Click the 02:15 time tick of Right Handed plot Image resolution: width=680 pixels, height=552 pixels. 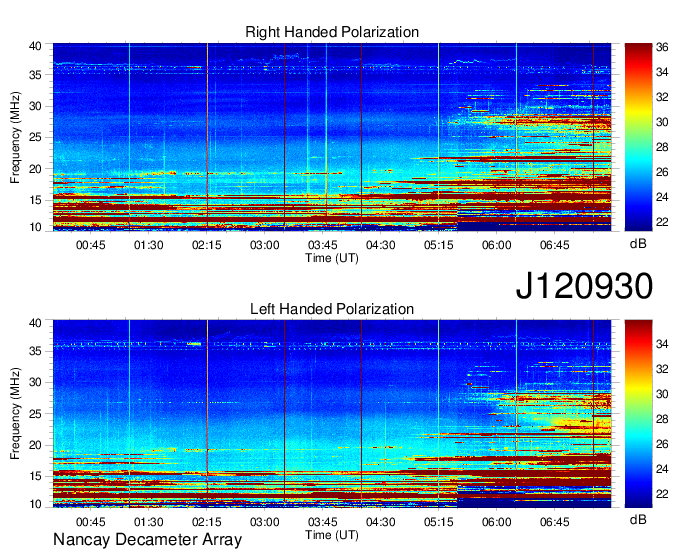click(206, 245)
